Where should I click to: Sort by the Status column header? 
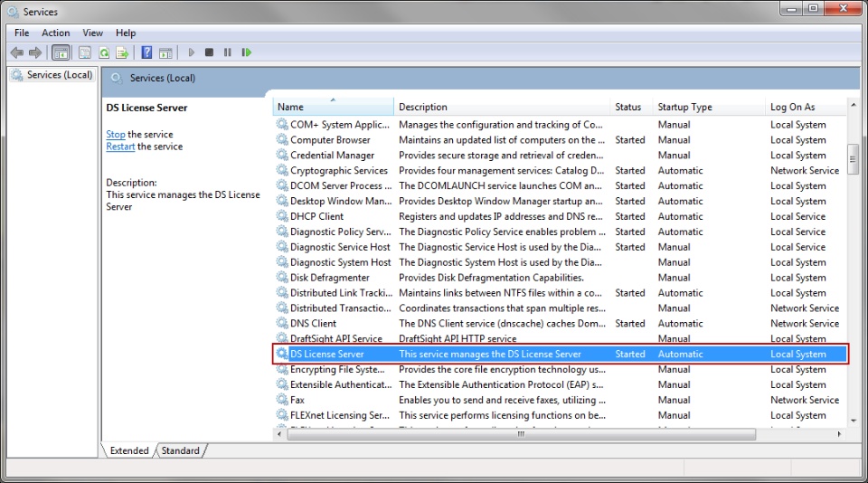(x=632, y=107)
